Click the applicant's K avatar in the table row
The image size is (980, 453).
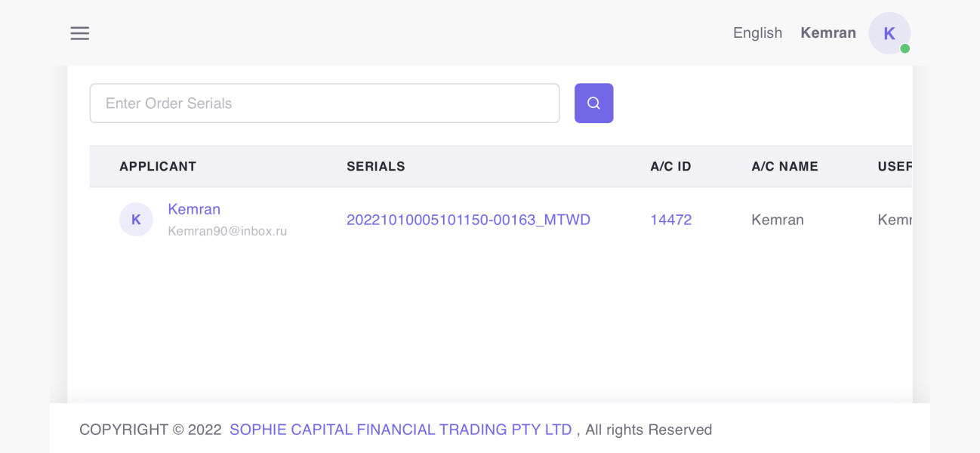136,220
